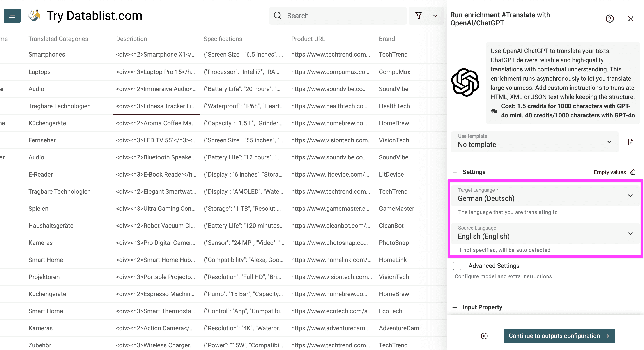This screenshot has height=350, width=644.
Task: Collapse the Input Property section
Action: [x=455, y=307]
